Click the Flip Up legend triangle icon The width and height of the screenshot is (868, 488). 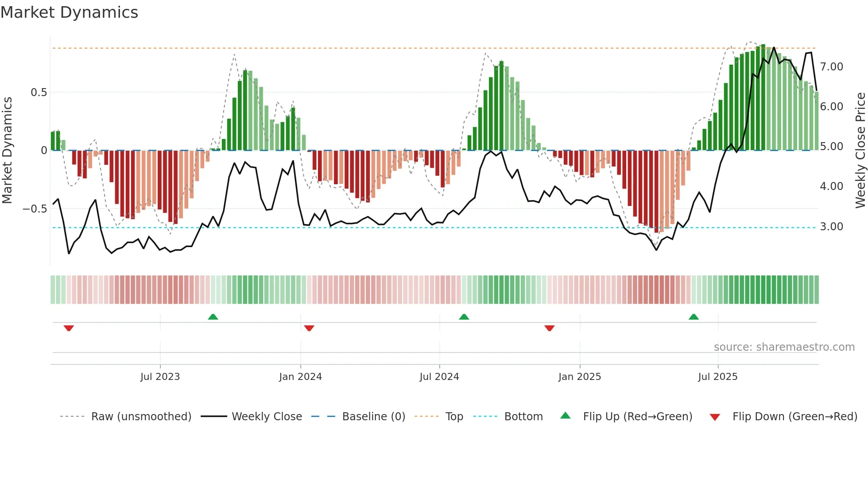click(566, 415)
